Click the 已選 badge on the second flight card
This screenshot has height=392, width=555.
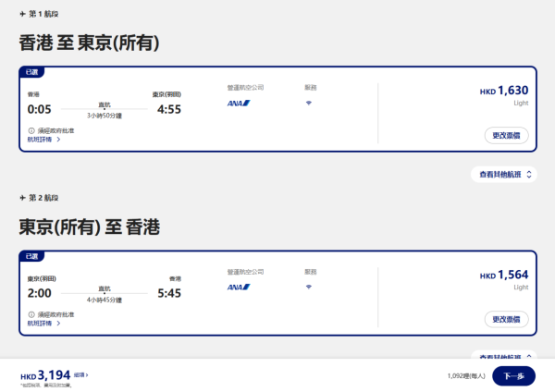tap(31, 256)
